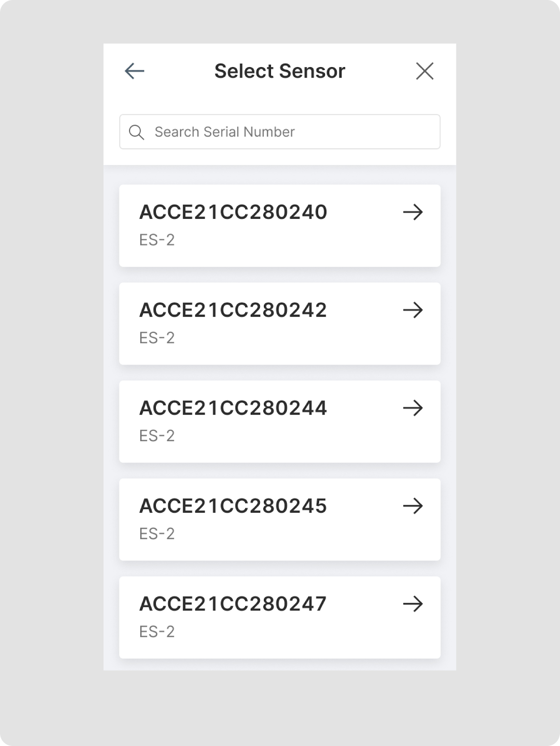Click the arrow icon for ACCE21CC280240
560x746 pixels.
(x=413, y=212)
